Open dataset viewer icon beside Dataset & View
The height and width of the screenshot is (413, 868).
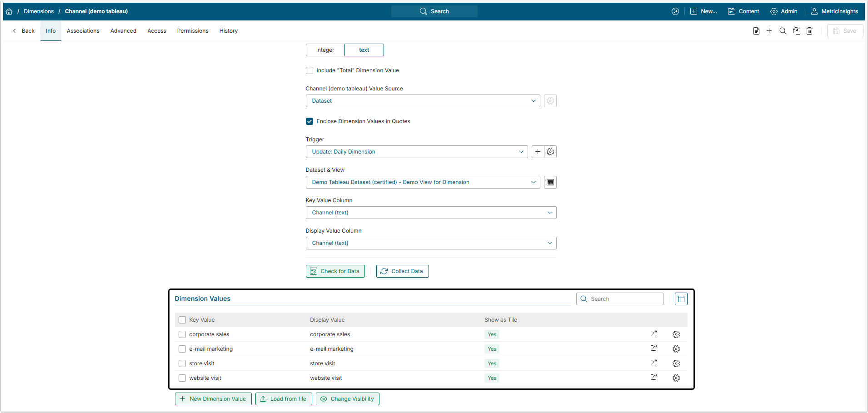tap(550, 182)
